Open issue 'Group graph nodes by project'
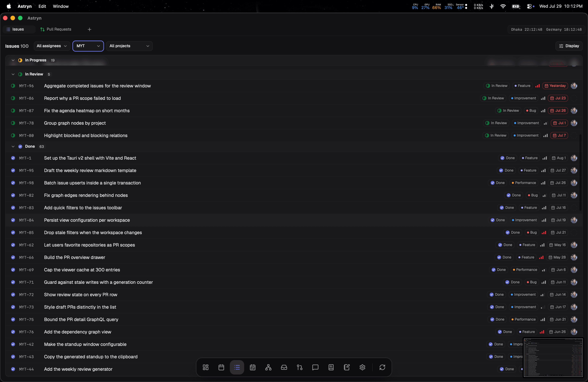Screen dimensions: 588x382 75,123
